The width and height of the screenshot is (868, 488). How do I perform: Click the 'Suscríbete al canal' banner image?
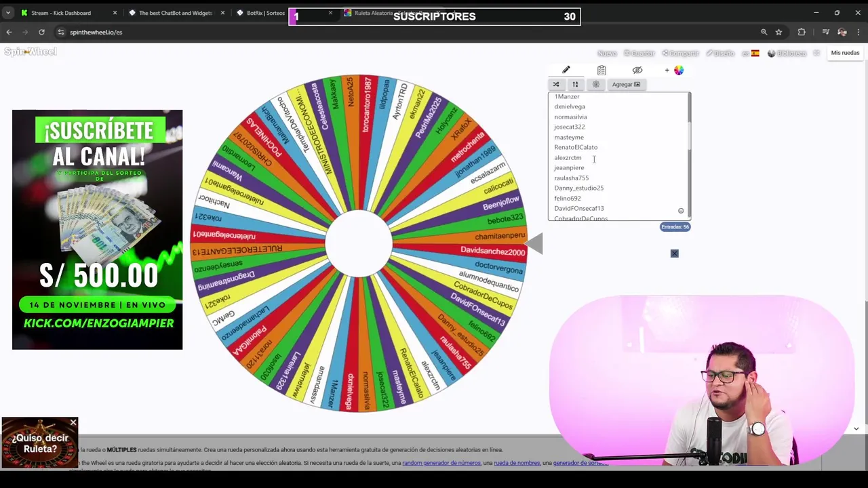pos(97,230)
